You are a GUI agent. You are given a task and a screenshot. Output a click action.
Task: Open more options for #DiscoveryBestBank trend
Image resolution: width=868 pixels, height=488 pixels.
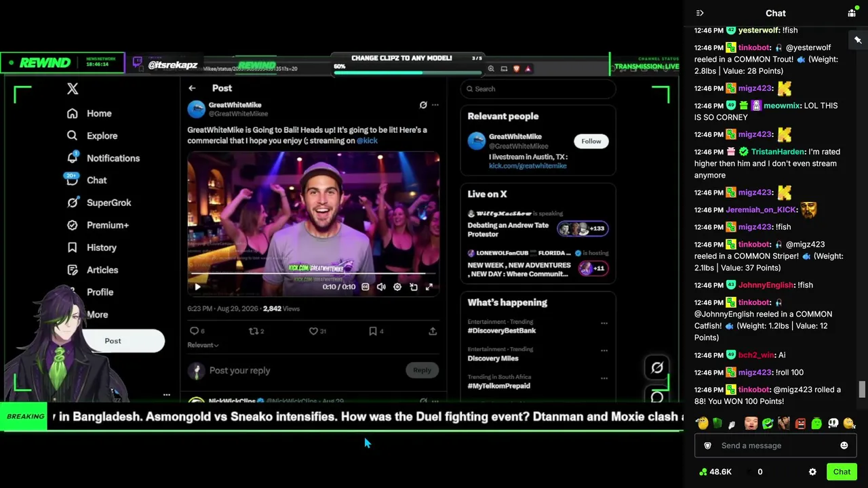(604, 323)
